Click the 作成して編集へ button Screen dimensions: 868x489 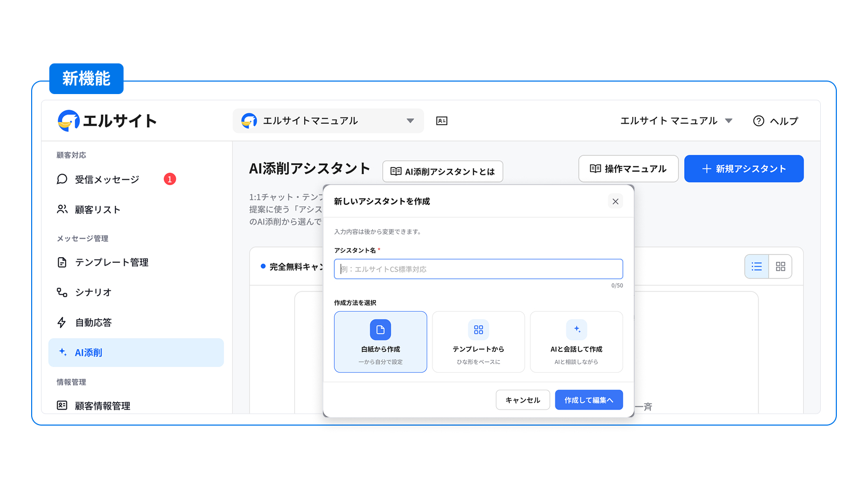tap(589, 400)
